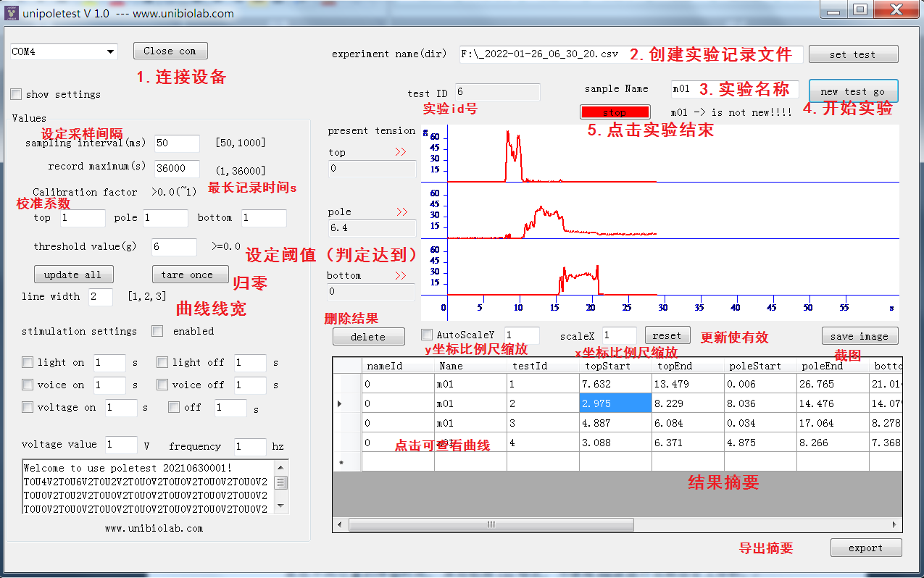Toggle the voice on checkbox
Image resolution: width=924 pixels, height=578 pixels.
point(28,385)
